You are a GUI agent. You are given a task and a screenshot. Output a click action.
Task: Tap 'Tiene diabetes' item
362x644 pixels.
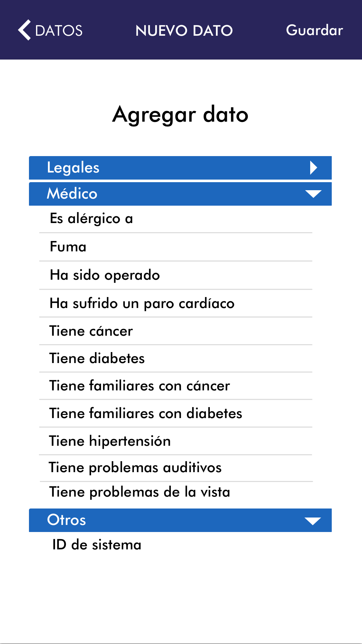point(97,359)
